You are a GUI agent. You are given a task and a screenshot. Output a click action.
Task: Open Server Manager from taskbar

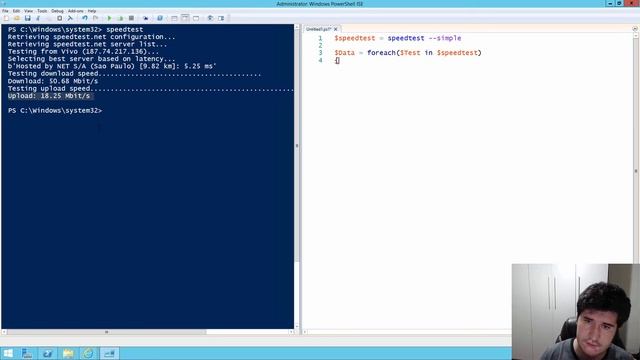[27, 353]
